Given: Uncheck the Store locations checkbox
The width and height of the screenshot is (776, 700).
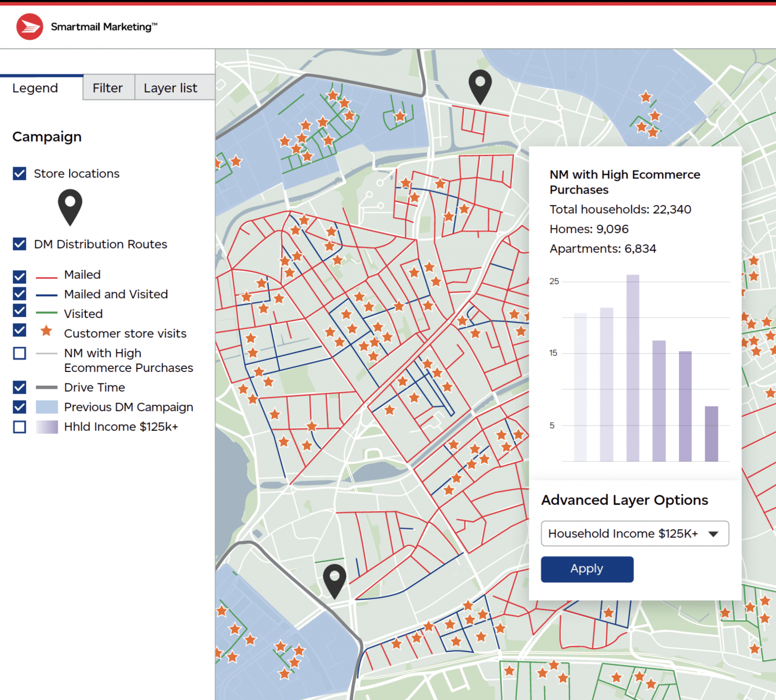Looking at the screenshot, I should 19,173.
